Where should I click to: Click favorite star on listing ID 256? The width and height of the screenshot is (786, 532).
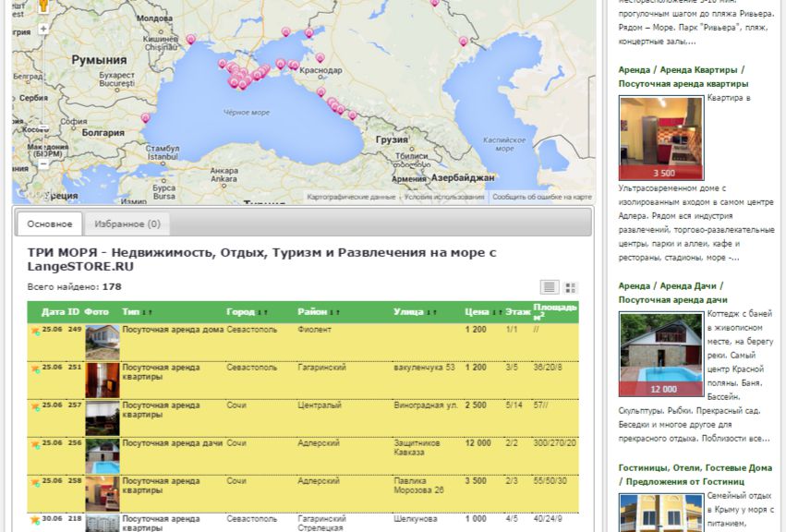point(35,445)
